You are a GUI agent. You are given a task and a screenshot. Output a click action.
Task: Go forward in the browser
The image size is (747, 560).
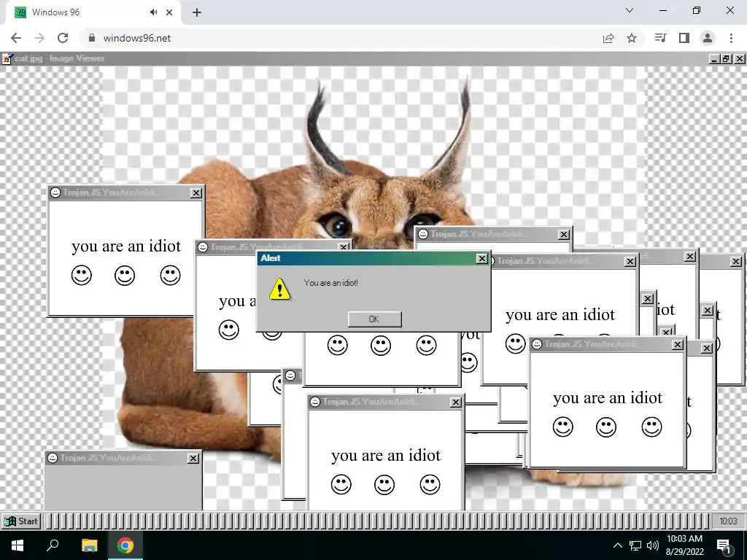(x=39, y=38)
